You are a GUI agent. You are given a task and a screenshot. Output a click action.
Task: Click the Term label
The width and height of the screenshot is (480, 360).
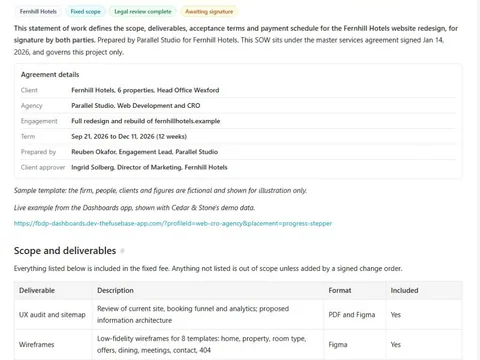(28, 136)
